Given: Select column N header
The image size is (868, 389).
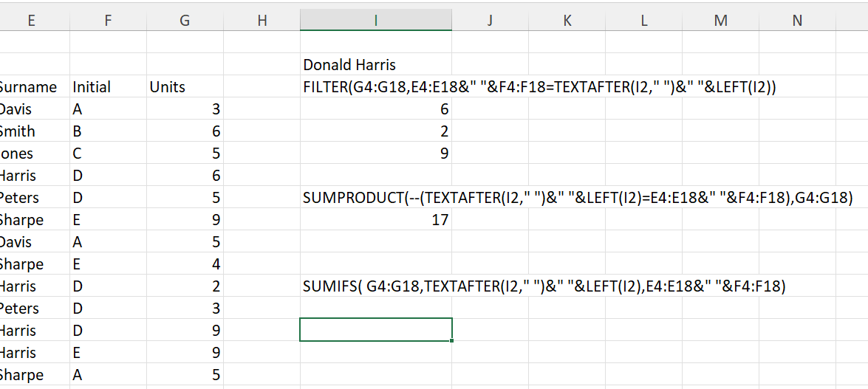Looking at the screenshot, I should click(x=797, y=21).
